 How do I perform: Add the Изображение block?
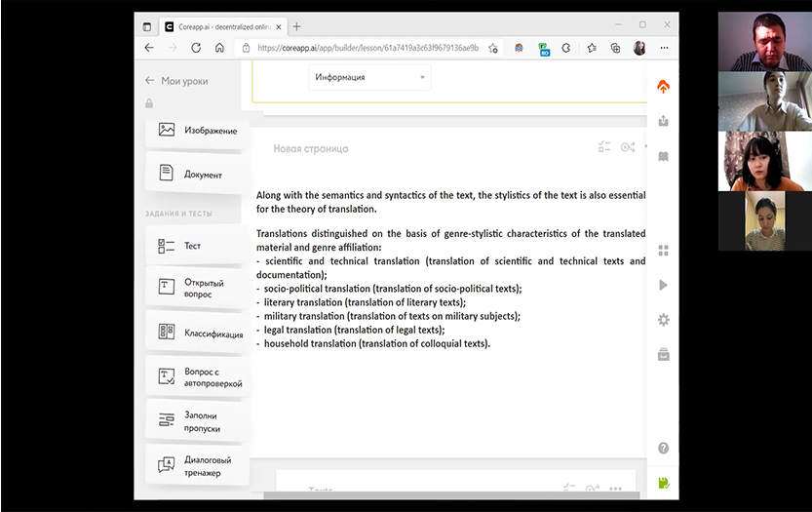pos(197,131)
